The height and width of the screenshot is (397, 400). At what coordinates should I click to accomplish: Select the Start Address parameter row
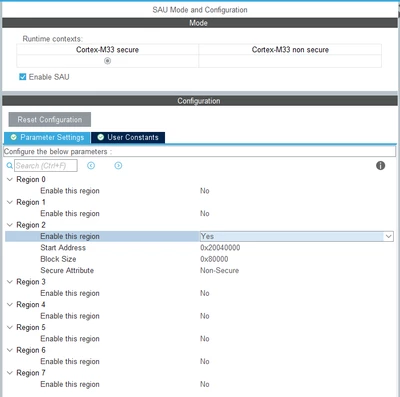199,248
